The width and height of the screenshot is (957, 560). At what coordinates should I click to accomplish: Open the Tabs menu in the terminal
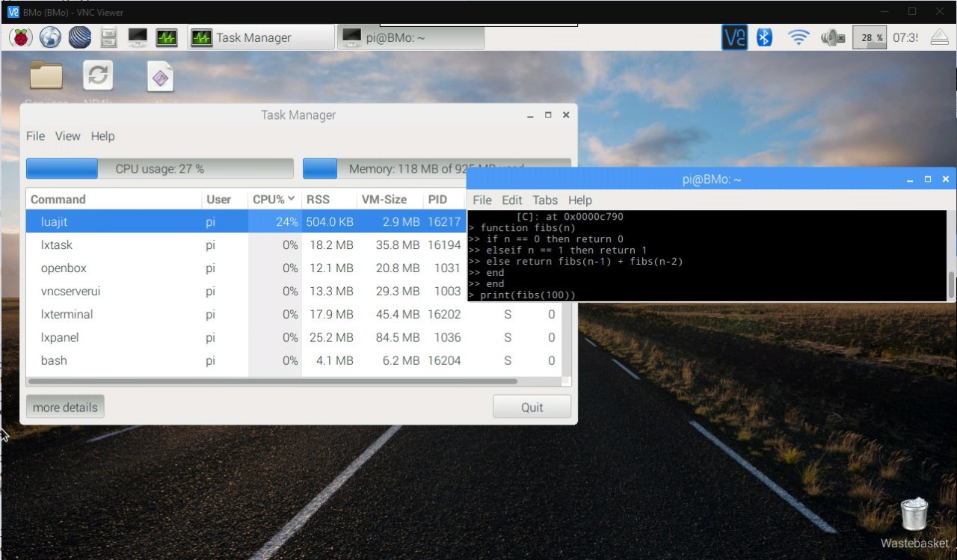[x=545, y=200]
